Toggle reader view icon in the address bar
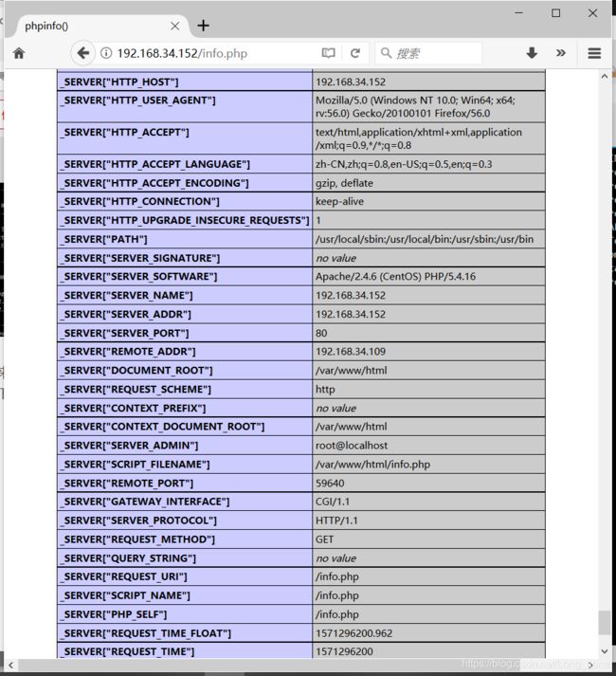Image resolution: width=616 pixels, height=676 pixels. (x=329, y=53)
